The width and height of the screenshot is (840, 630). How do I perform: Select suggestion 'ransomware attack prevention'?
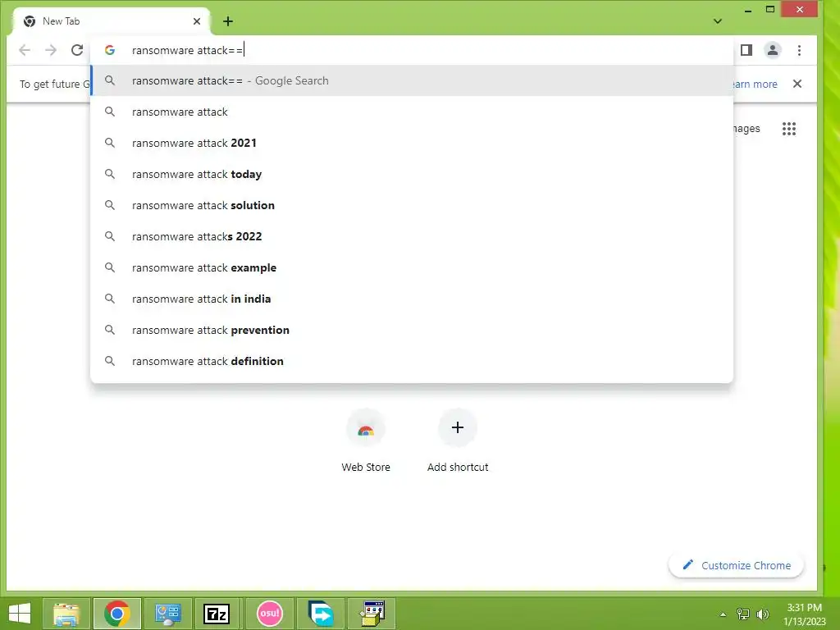point(412,330)
